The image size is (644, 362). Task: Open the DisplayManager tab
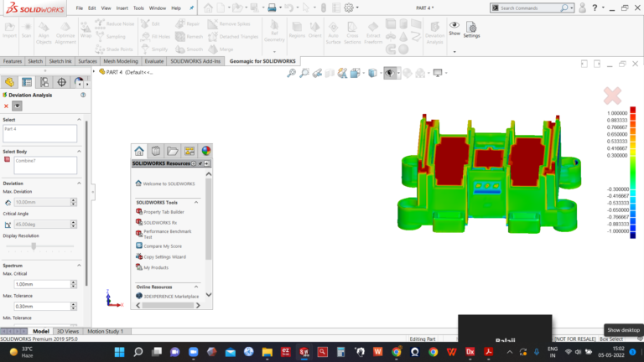coord(79,82)
